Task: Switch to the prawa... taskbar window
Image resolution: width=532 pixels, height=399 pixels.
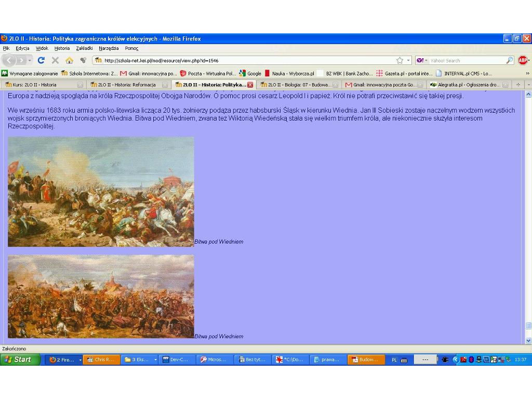Action: tap(328, 360)
